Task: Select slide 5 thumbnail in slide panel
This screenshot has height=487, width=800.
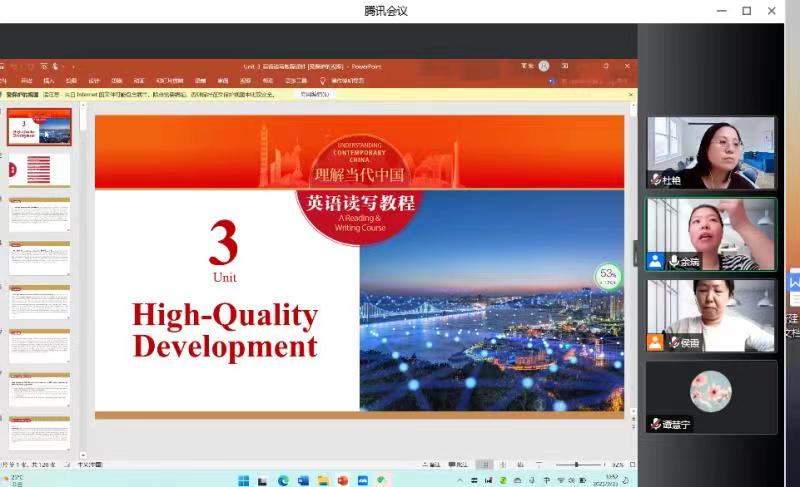Action: [39, 302]
